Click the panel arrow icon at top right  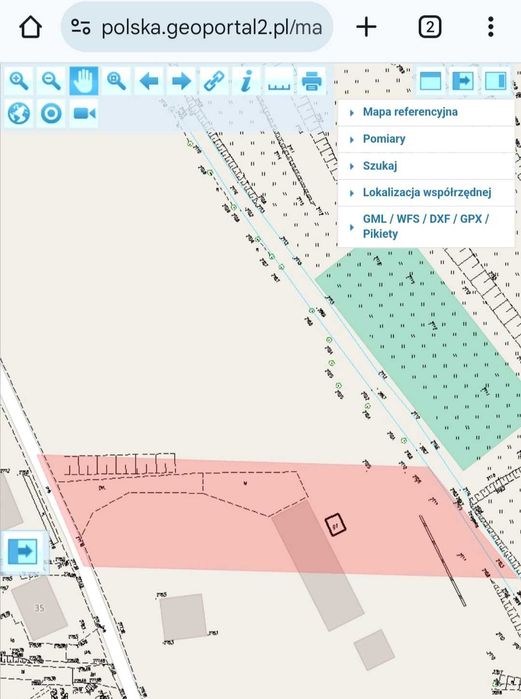point(463,81)
